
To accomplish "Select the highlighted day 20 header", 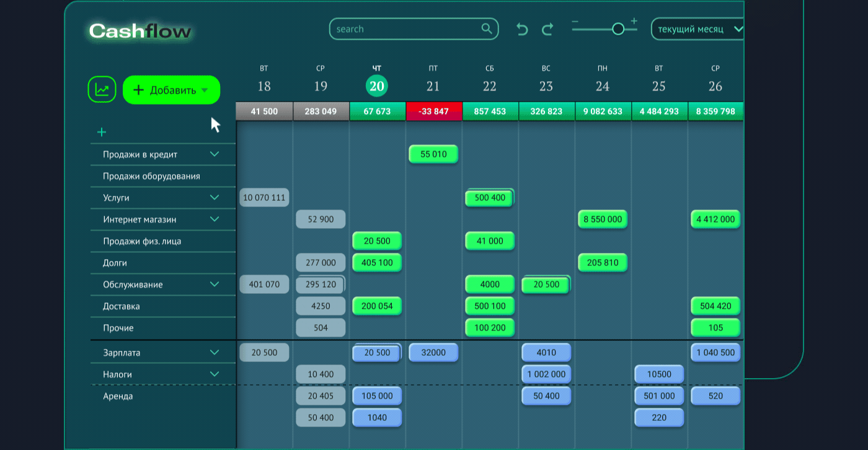I will (377, 86).
